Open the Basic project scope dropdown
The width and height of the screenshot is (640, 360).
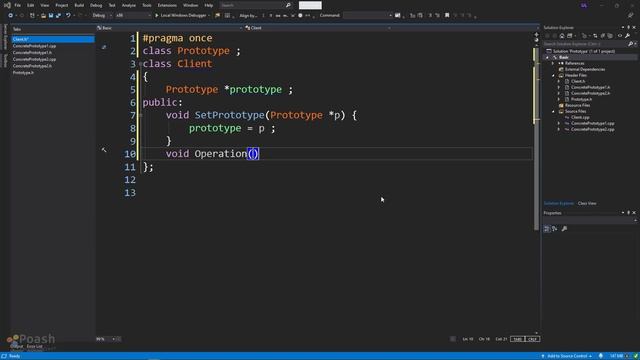click(169, 28)
